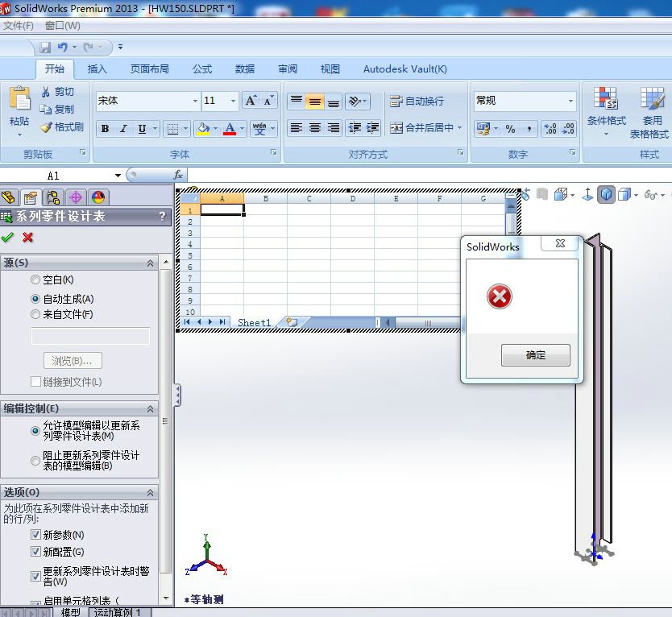Apply middle vertical alignment
Image resolution: width=672 pixels, height=617 pixels.
(314, 101)
